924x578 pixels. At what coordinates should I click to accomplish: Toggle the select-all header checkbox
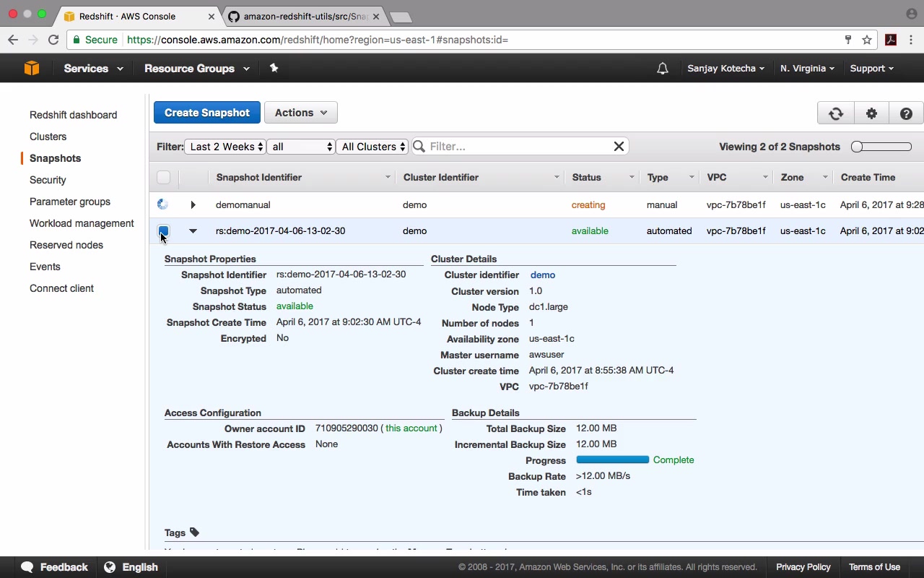tap(164, 177)
